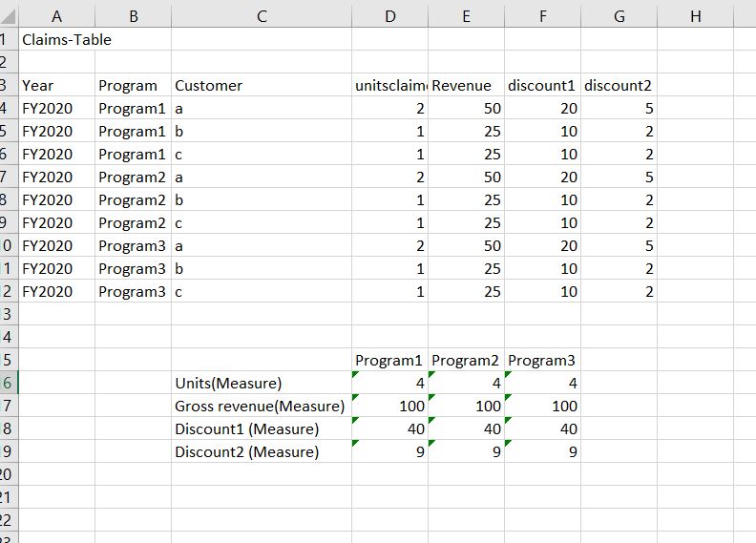Select Discount2 value 9 under Program1

[390, 451]
